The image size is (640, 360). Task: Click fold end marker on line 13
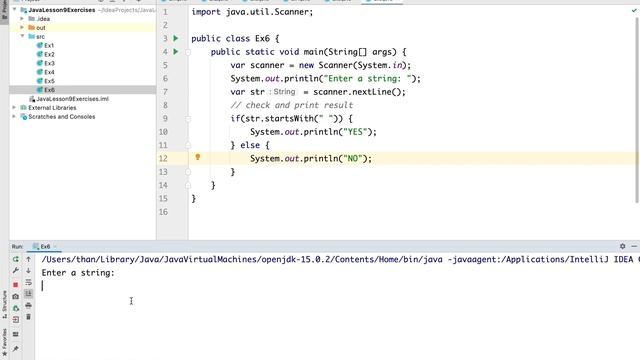(x=188, y=172)
